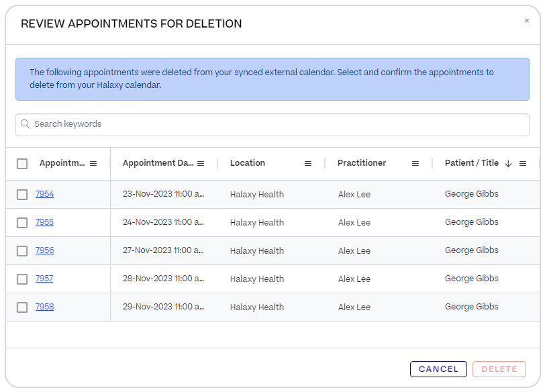The height and width of the screenshot is (392, 545).
Task: Open Appointment column menu icon
Action: click(x=93, y=164)
